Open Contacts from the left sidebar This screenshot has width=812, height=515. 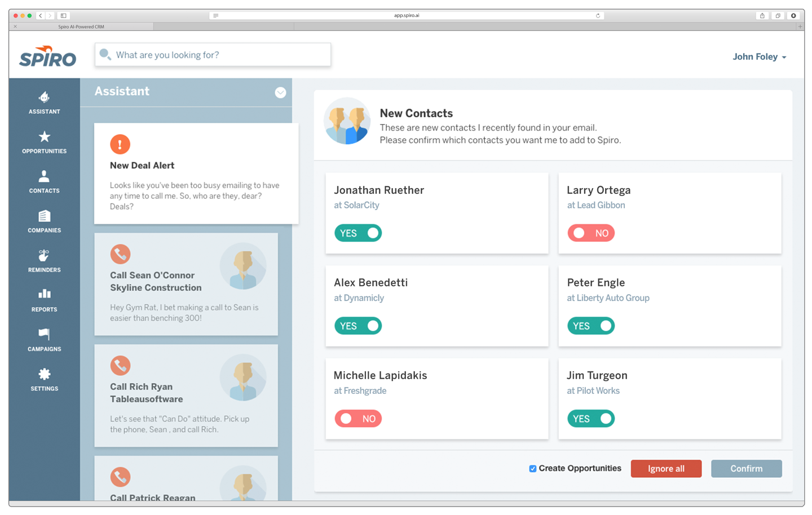[x=44, y=181]
